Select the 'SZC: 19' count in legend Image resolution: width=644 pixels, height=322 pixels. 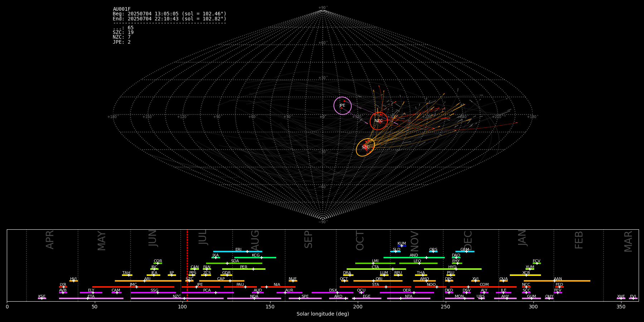point(123,33)
